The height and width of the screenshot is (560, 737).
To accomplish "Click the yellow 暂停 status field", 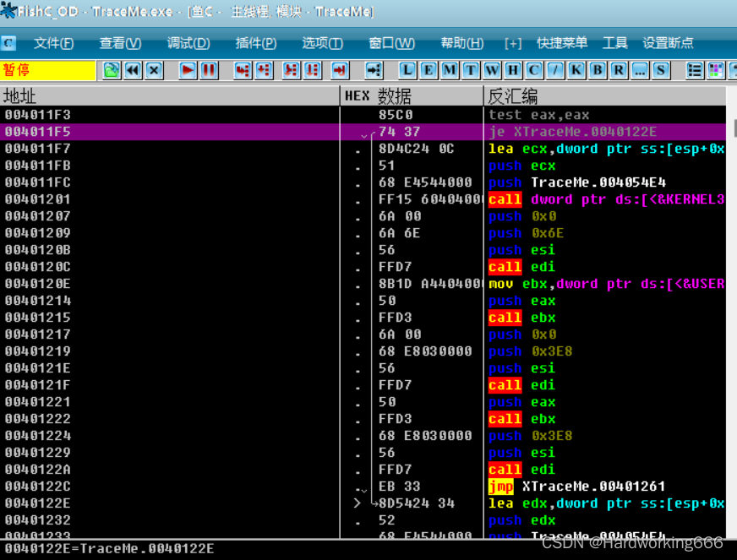I will point(48,70).
